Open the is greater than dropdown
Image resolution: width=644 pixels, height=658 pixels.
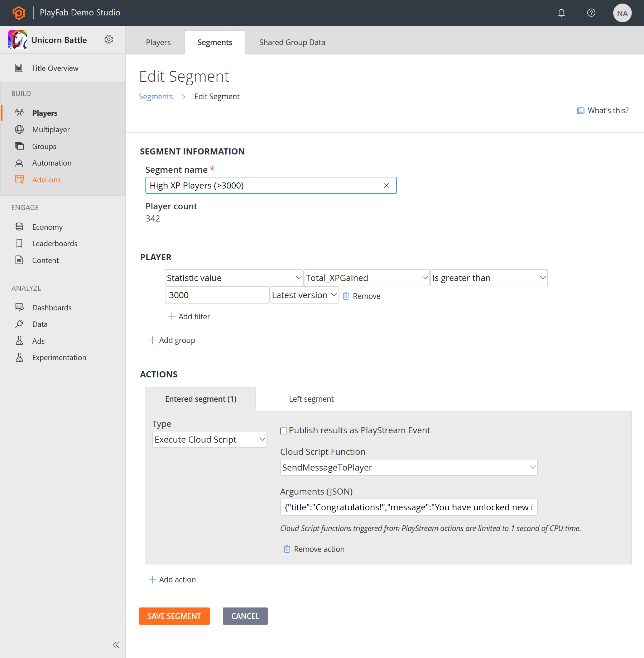point(489,278)
